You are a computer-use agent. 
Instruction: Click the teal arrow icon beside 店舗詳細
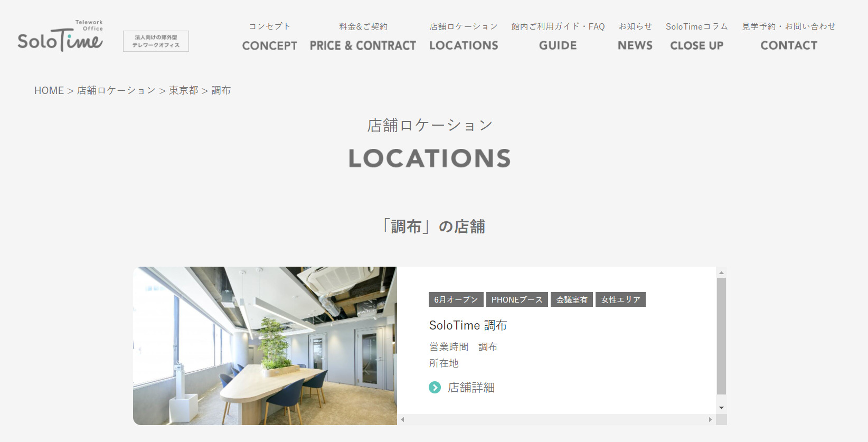[435, 388]
